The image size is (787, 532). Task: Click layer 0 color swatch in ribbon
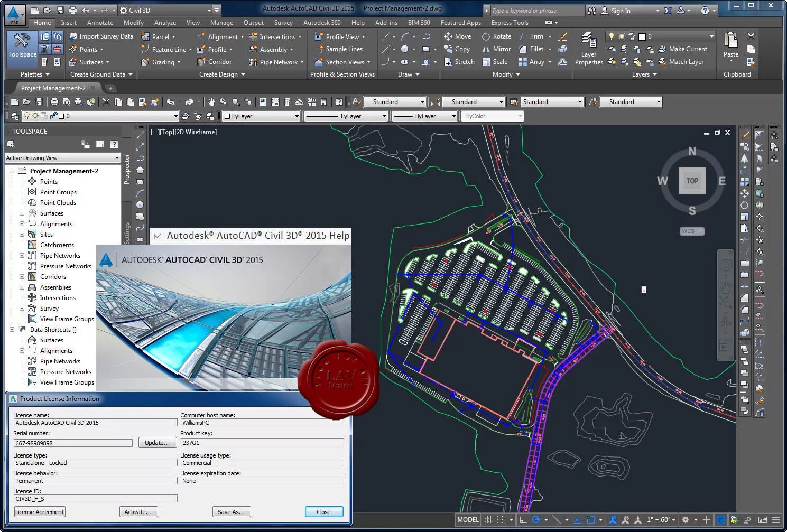tap(642, 36)
